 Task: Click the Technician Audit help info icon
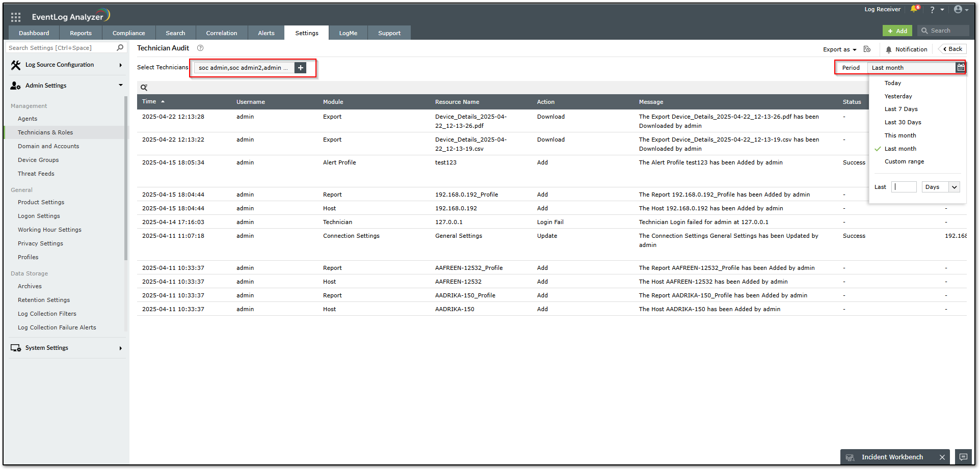point(200,48)
